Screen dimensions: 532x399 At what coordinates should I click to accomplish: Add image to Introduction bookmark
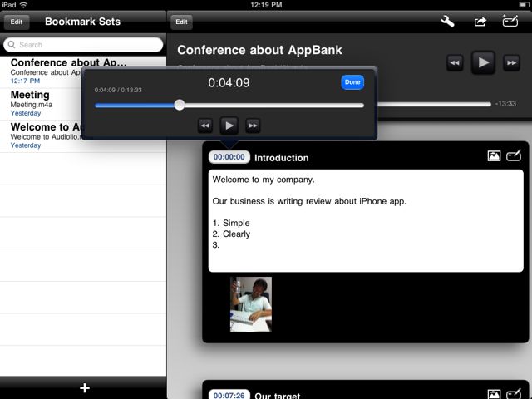pos(494,155)
